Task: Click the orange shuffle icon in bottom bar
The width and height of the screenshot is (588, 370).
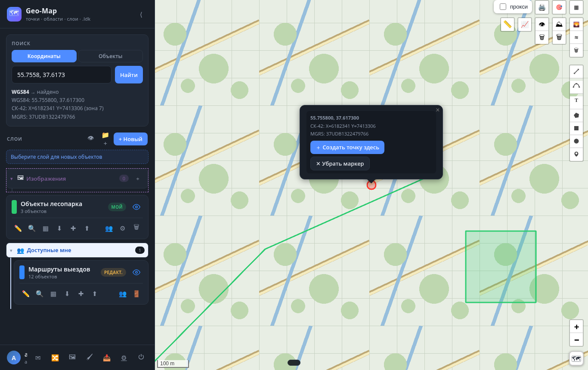Action: pos(55,358)
